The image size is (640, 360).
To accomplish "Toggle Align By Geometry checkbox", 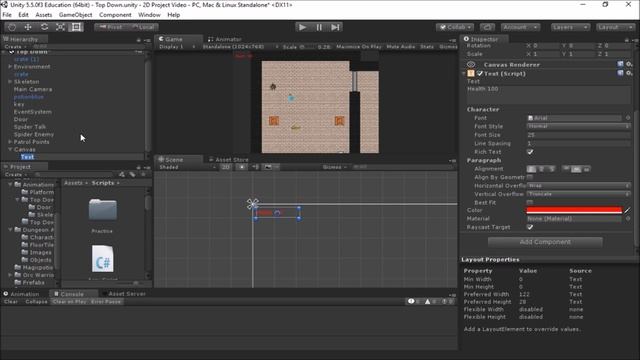I will [x=530, y=177].
